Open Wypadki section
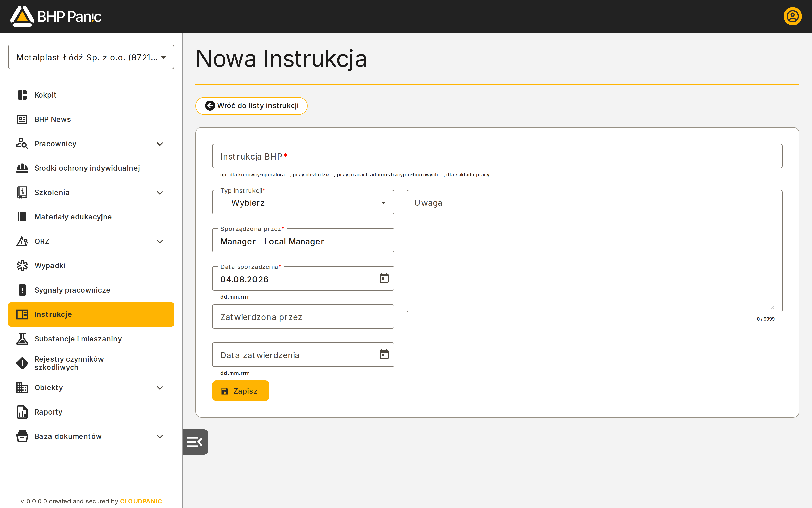 click(x=91, y=266)
